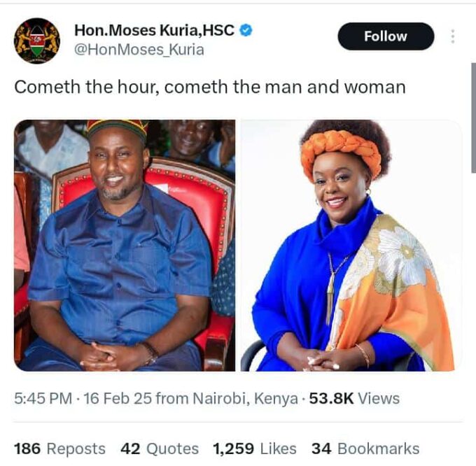The image size is (476, 466).
Task: Follow Hon.Moses Kuria
Action: pyautogui.click(x=386, y=36)
